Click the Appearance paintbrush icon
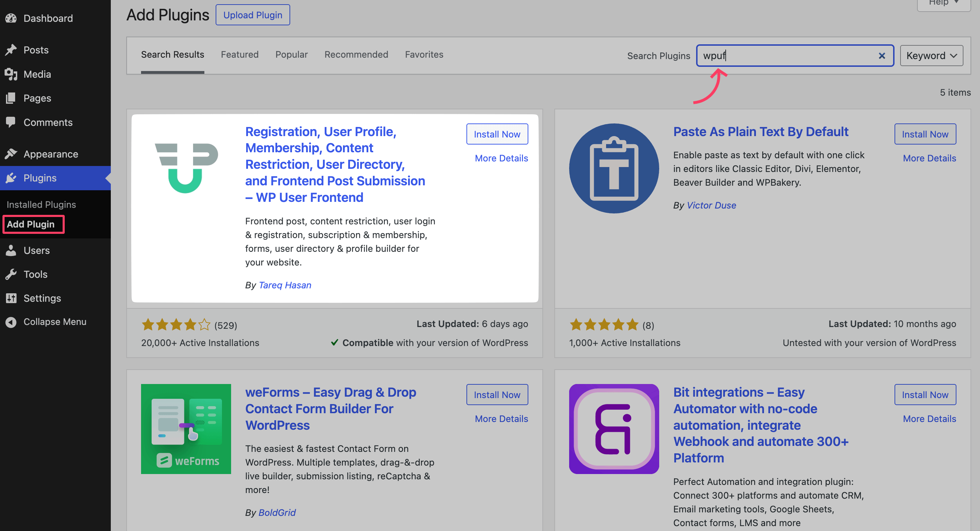Viewport: 980px width, 531px height. pos(11,154)
